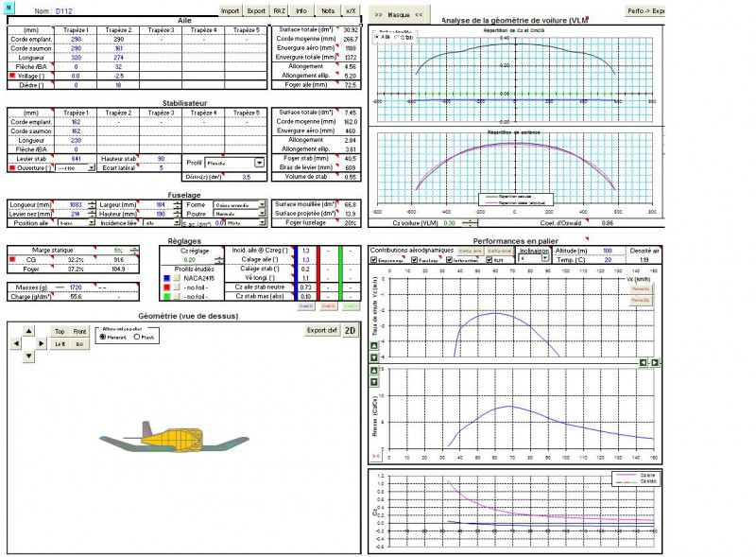Click green right arrow beside performance chart
756x557 pixels.
click(655, 362)
